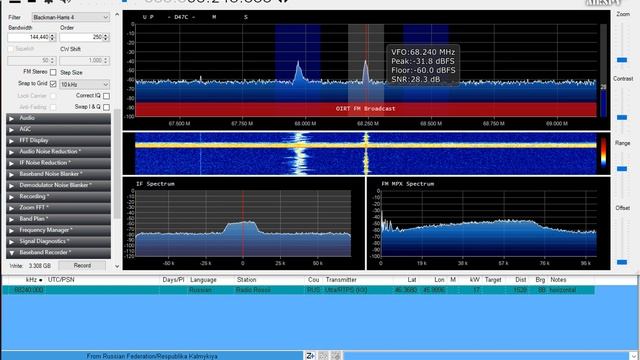Click the side panel scroll-down arrow
The width and height of the screenshot is (640, 360).
[x=117, y=266]
